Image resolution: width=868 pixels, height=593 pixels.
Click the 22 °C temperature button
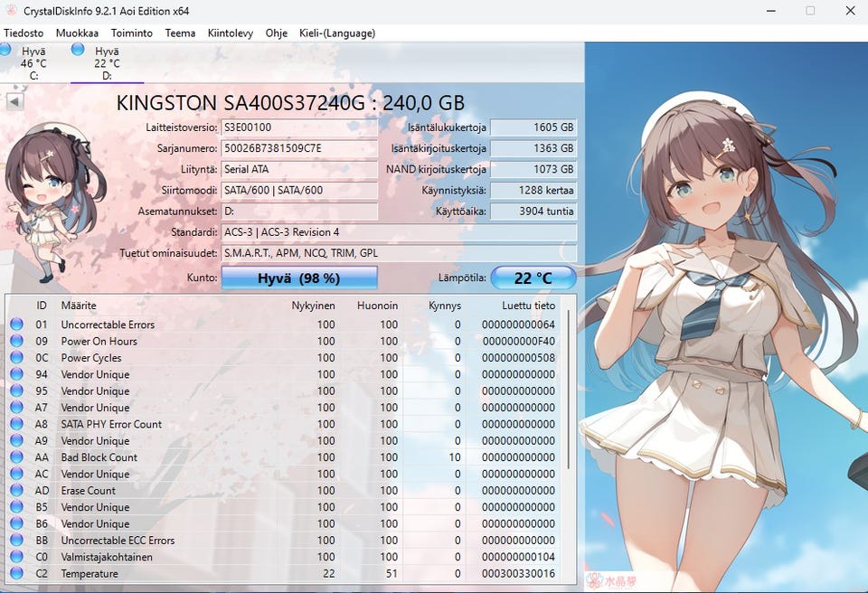533,278
